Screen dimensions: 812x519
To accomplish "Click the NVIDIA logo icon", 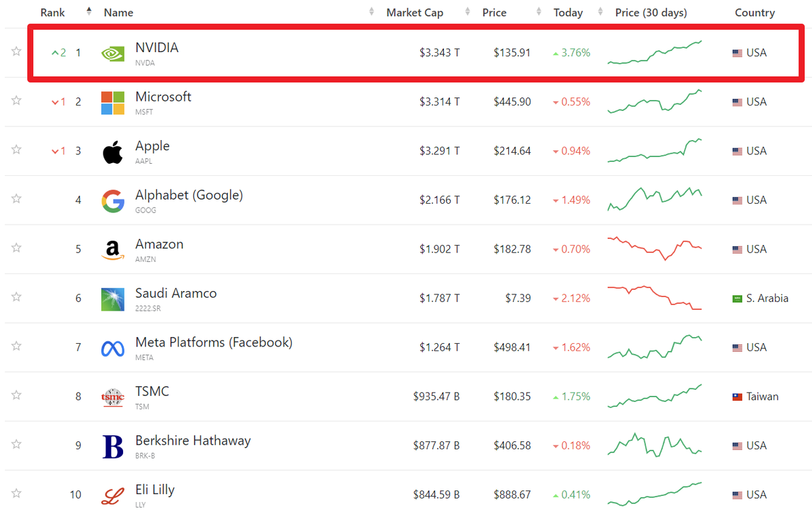I will coord(113,53).
